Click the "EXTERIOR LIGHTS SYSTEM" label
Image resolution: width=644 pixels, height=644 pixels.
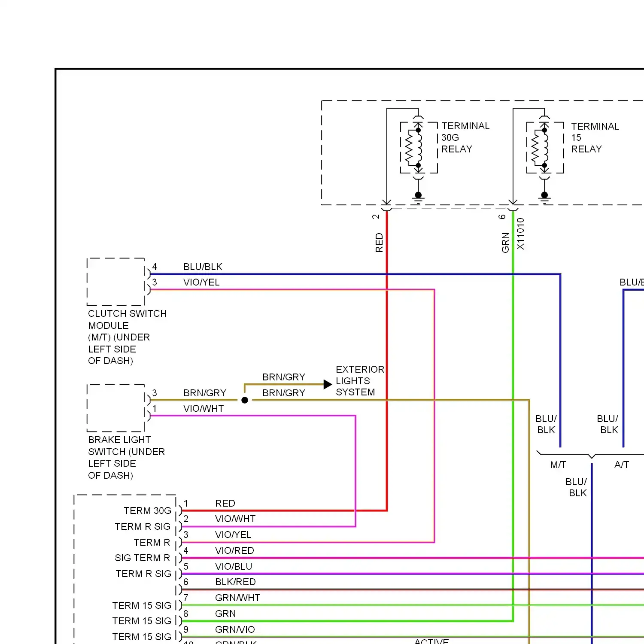(x=360, y=381)
